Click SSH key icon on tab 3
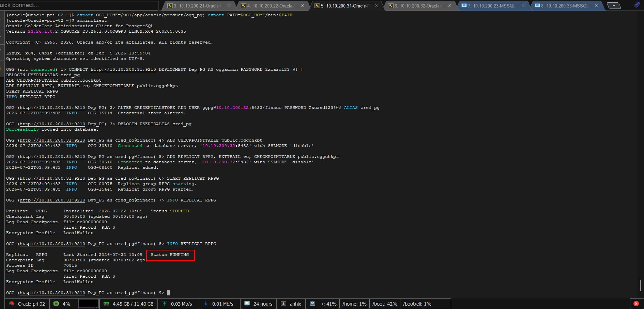The image size is (644, 309). click(x=170, y=6)
